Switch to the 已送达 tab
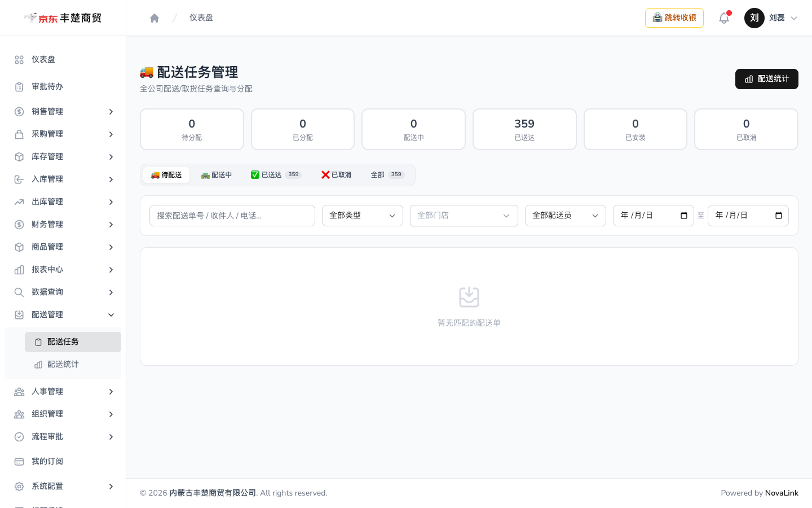Viewport: 812px width, 508px height. (x=276, y=175)
